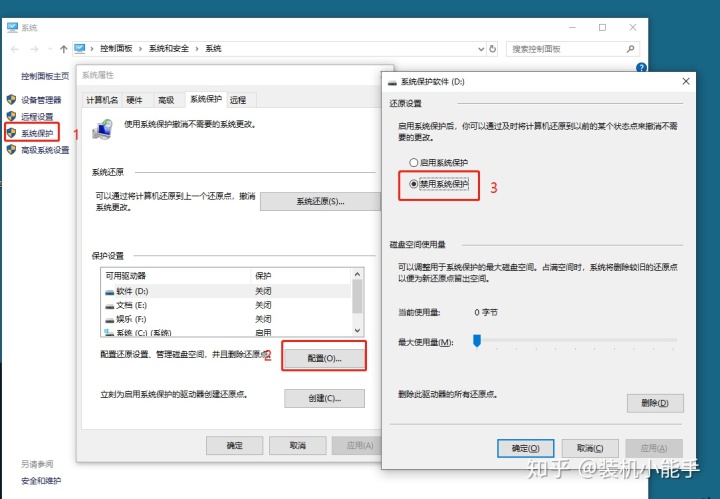
Task: Switch to the 硬件 tab
Action: 135,100
